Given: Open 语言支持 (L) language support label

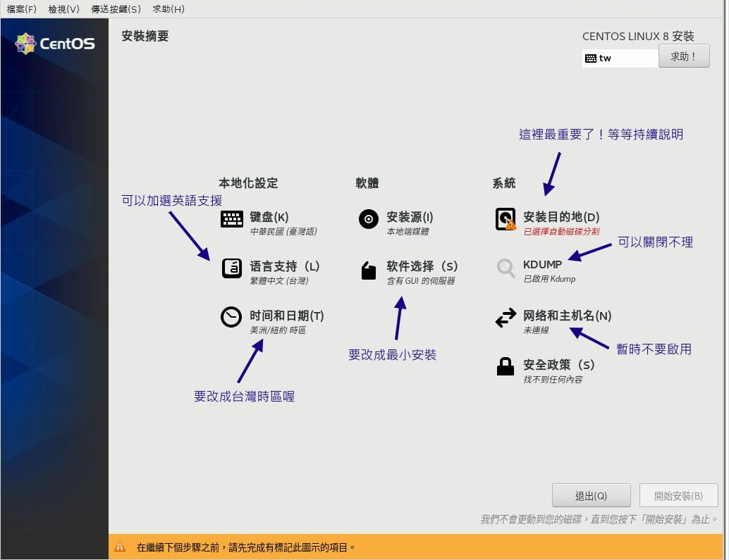Looking at the screenshot, I should pyautogui.click(x=285, y=266).
